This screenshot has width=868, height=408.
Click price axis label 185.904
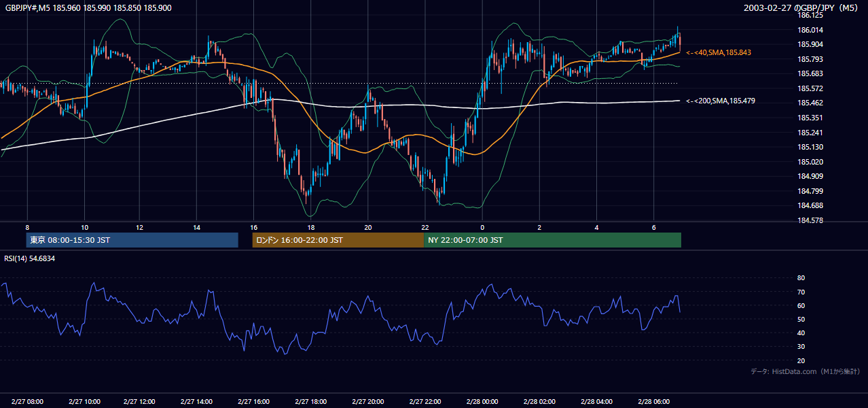click(x=811, y=44)
